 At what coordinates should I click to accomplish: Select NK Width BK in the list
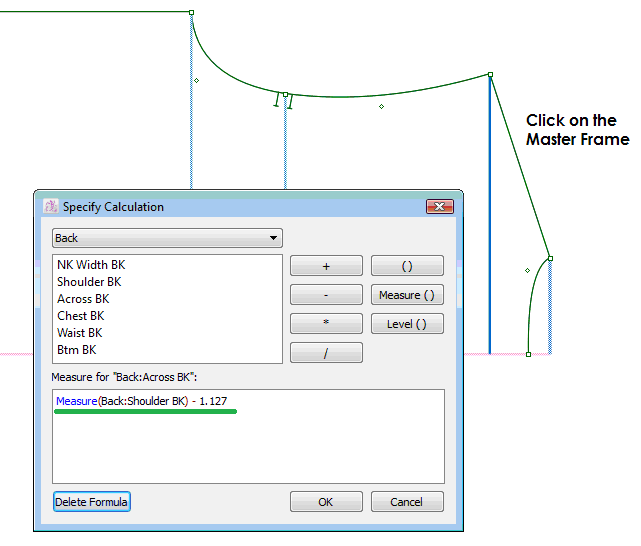pos(91,265)
